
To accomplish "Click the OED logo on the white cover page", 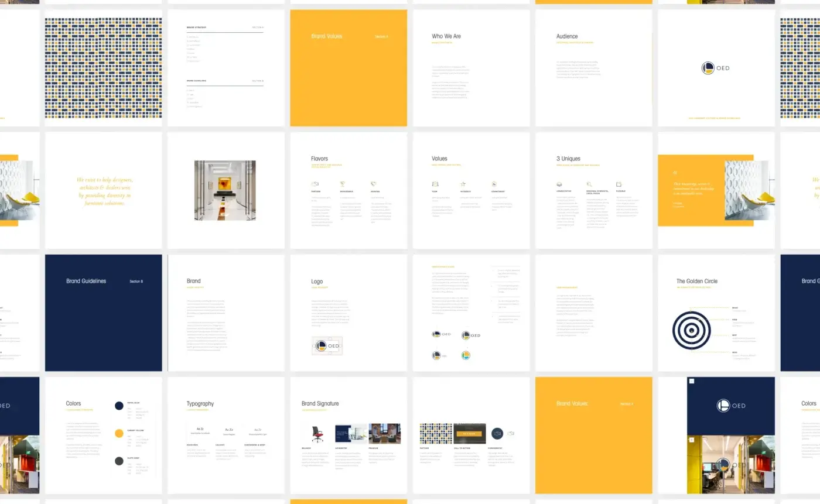I will point(715,68).
